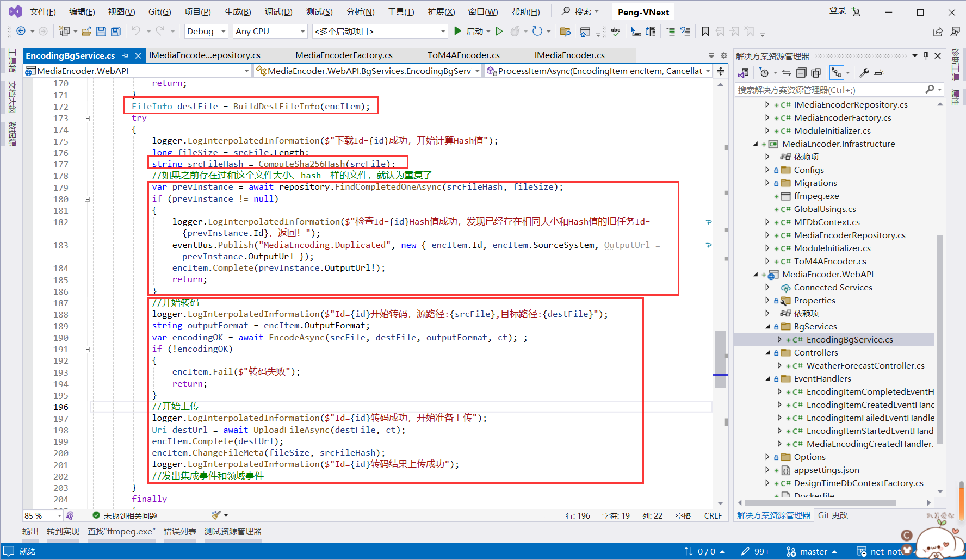Open the 调试(D) menu
966x560 pixels.
click(278, 12)
